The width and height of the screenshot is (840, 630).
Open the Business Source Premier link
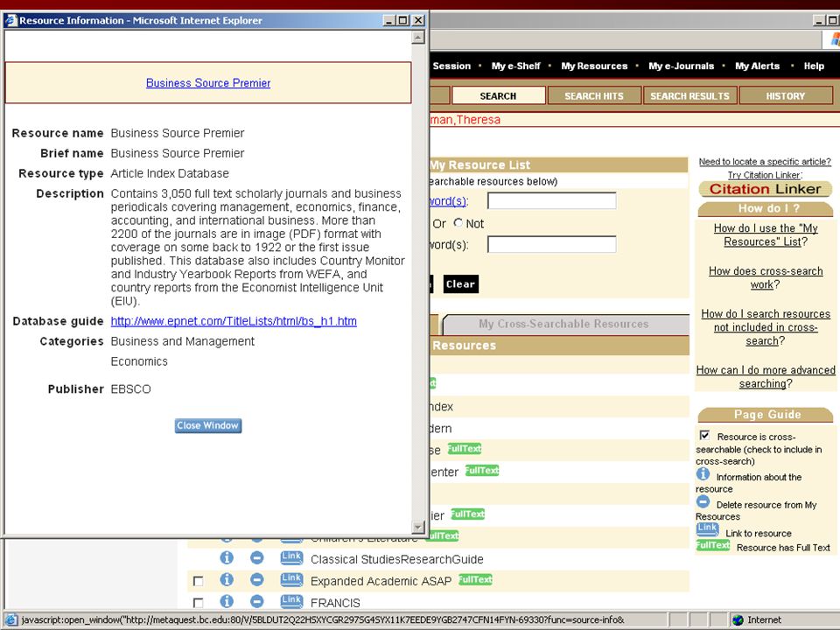point(208,83)
